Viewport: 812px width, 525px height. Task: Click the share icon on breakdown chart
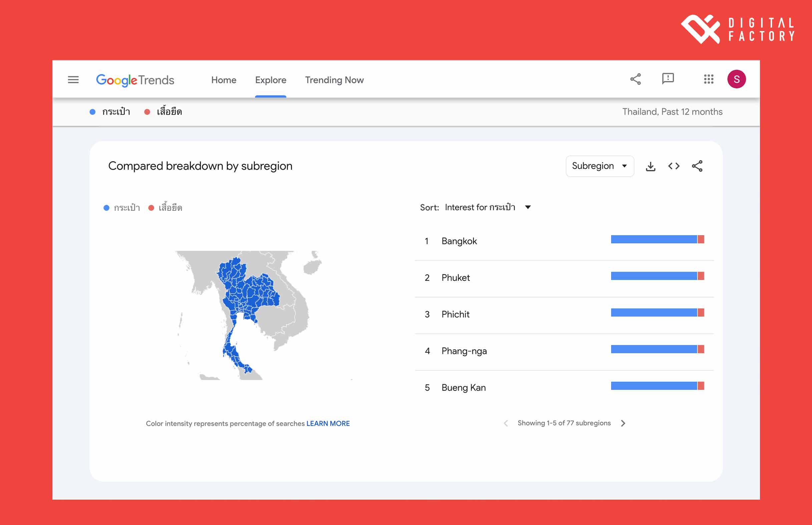pos(697,166)
